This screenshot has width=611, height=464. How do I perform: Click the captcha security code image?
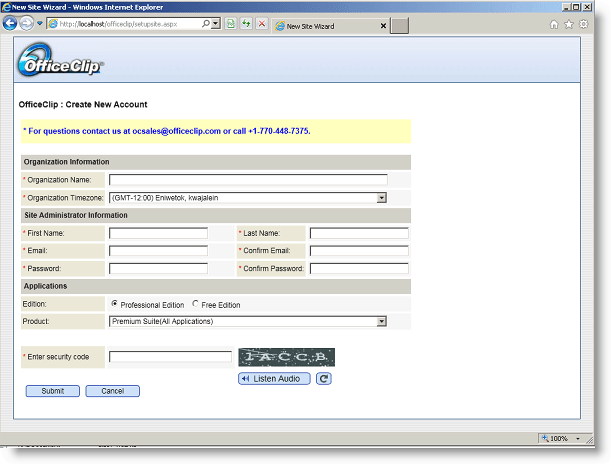286,357
